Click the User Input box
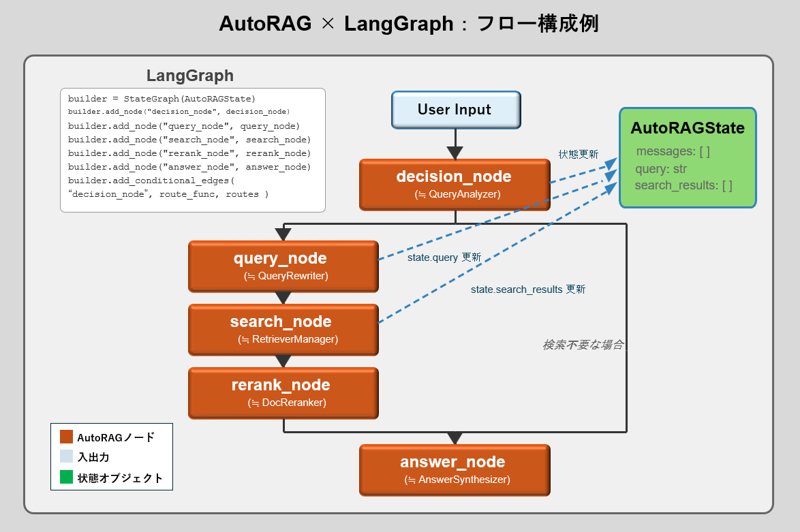 point(455,110)
